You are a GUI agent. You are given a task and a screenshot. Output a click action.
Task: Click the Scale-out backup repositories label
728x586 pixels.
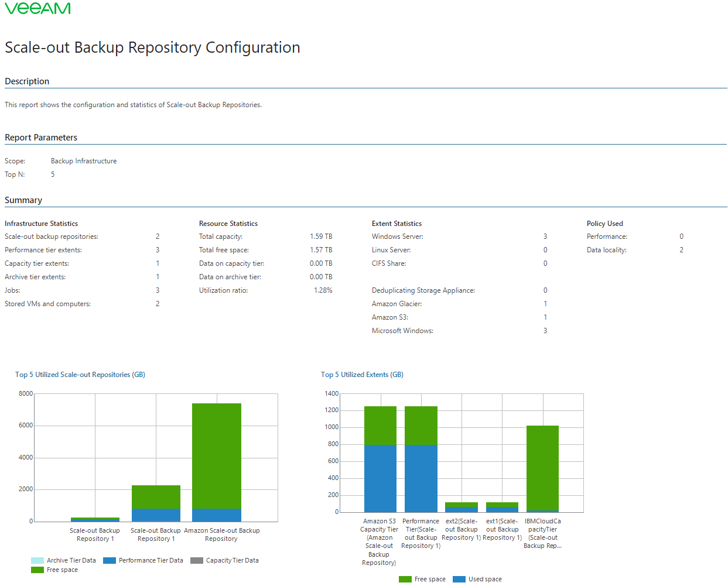point(52,237)
